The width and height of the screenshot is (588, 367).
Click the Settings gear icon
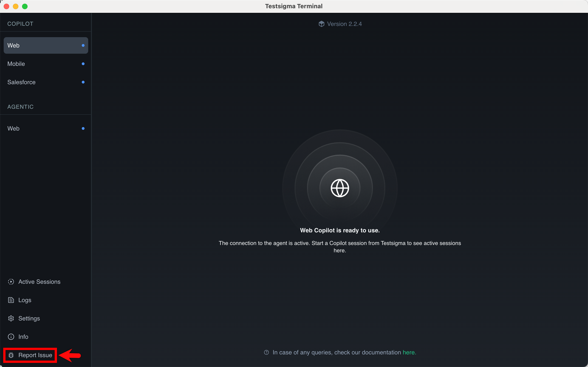click(x=11, y=318)
